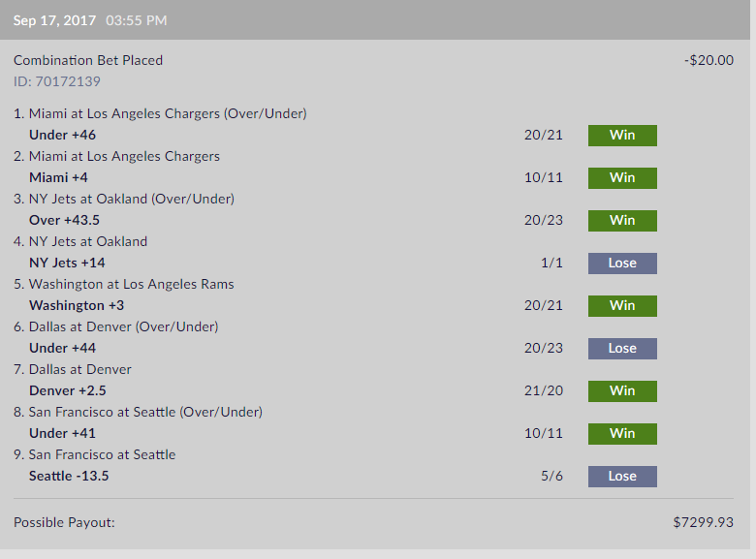Click the Win badge for Over +43.5

[622, 221]
